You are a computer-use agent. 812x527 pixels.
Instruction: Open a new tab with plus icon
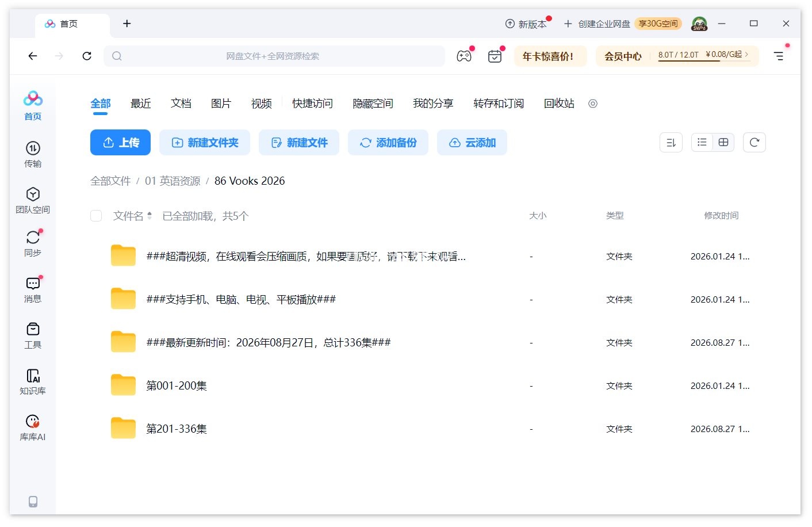click(127, 24)
